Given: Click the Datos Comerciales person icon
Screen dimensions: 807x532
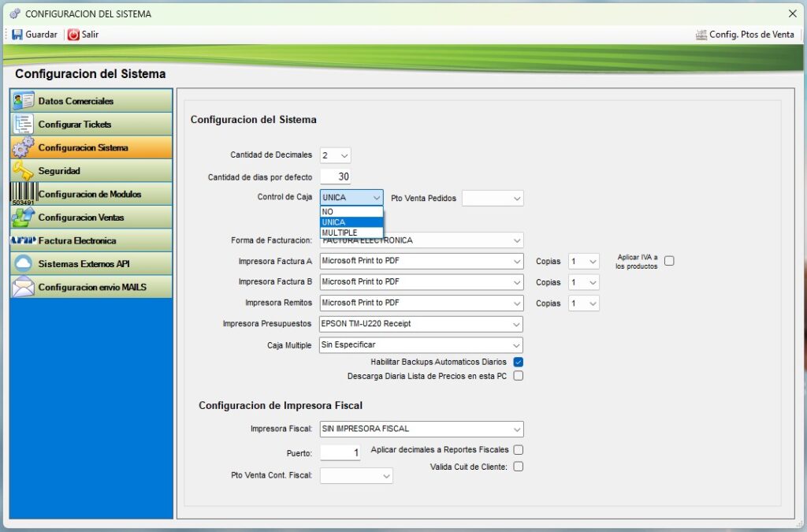Looking at the screenshot, I should tap(24, 101).
